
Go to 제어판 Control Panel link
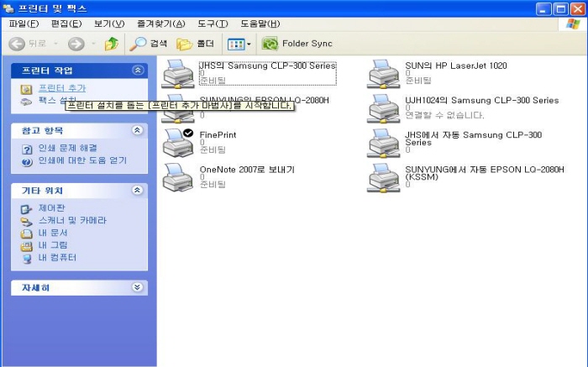52,207
